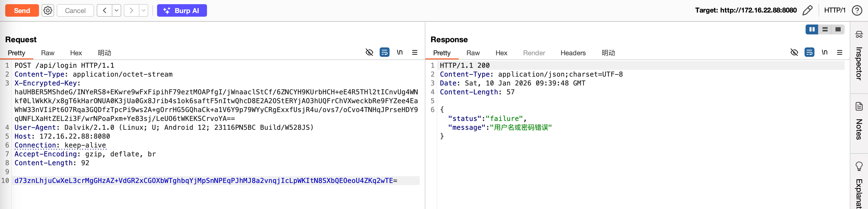The image size is (868, 209).
Task: Click the edit target pencil icon
Action: tap(807, 10)
